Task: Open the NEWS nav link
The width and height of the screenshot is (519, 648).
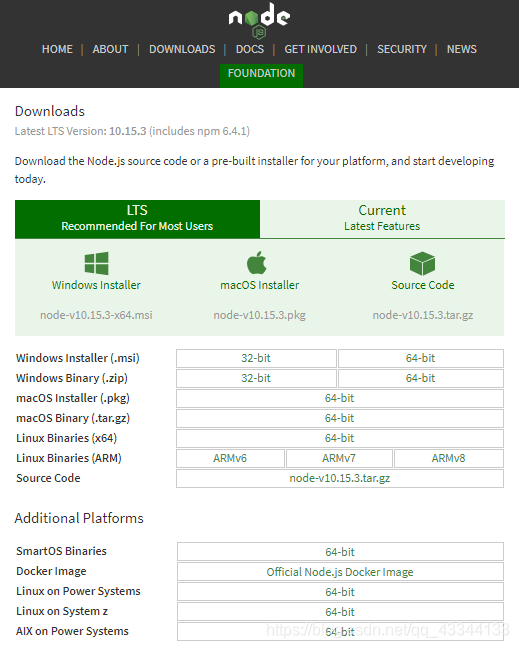Action: pos(462,49)
